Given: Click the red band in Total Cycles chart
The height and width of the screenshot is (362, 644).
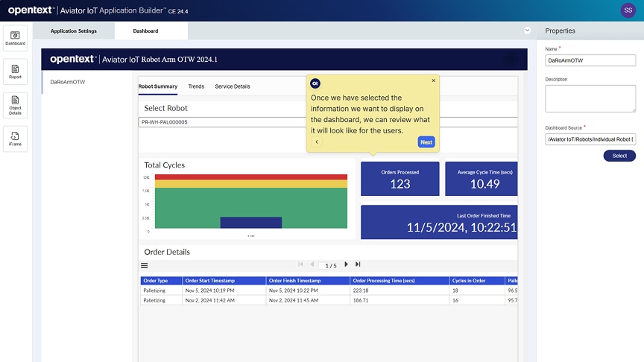Looking at the screenshot, I should coord(251,177).
